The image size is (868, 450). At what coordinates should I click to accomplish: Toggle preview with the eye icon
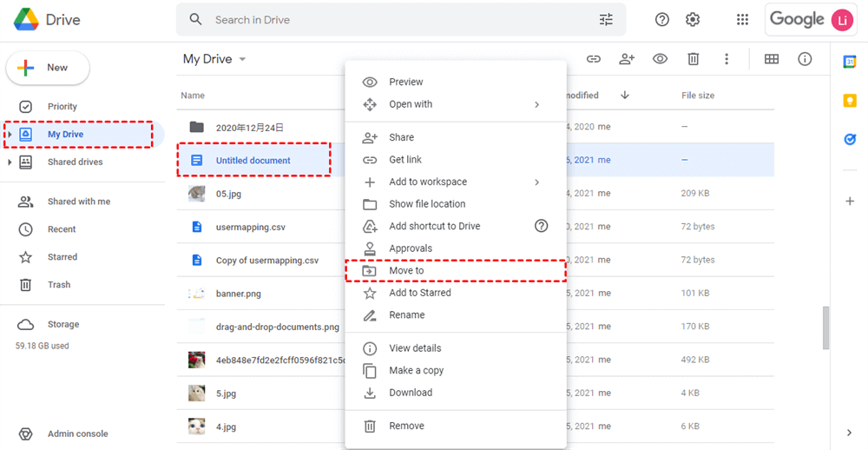(660, 59)
